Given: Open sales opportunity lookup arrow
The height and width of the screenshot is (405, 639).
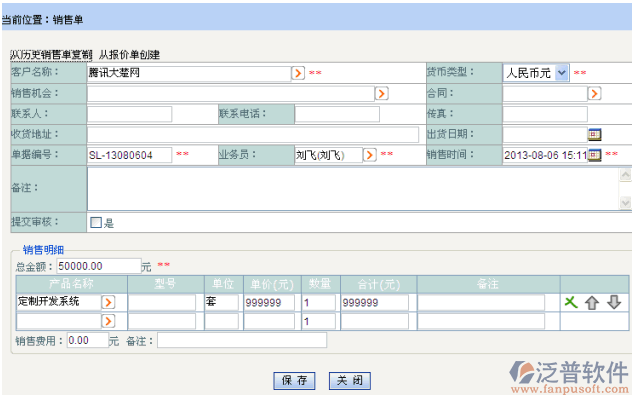Looking at the screenshot, I should [x=381, y=93].
